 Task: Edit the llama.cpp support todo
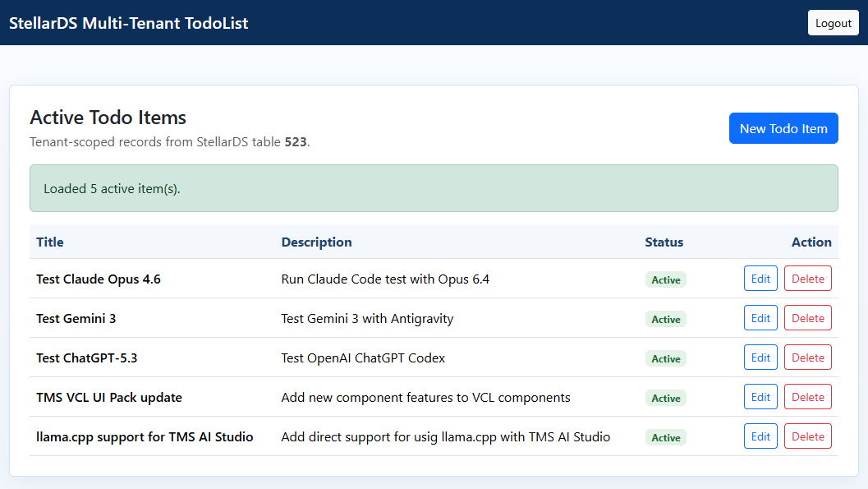(760, 436)
